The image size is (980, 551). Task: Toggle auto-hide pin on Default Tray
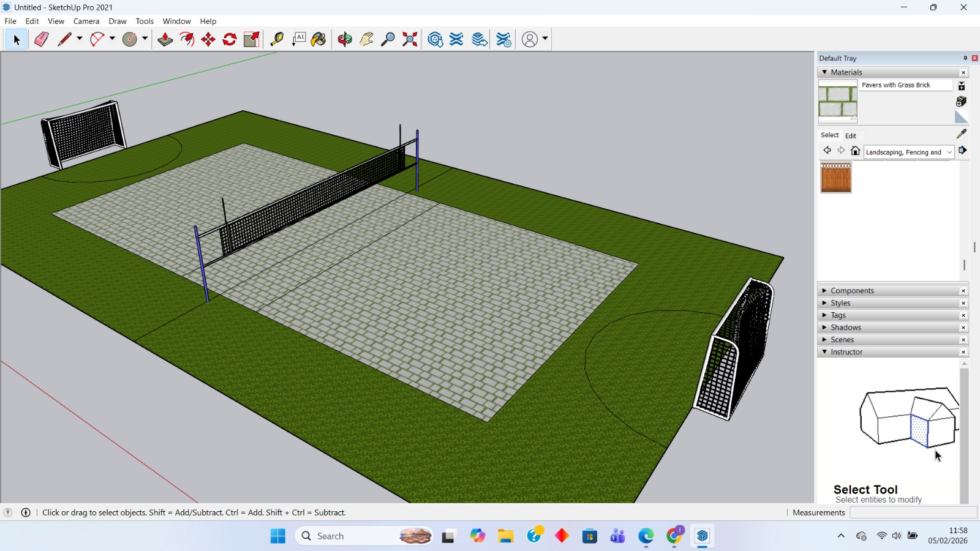pyautogui.click(x=965, y=58)
